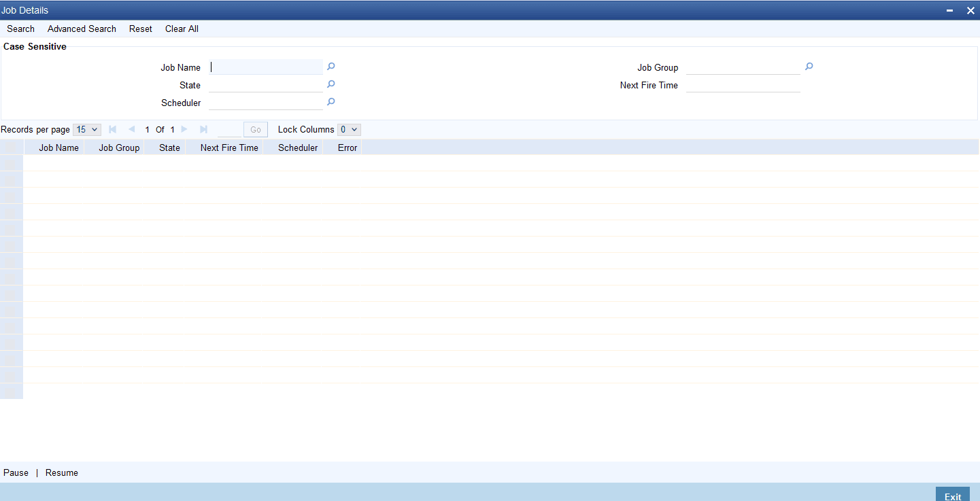
Task: Open the Lock Columns dropdown
Action: (349, 129)
